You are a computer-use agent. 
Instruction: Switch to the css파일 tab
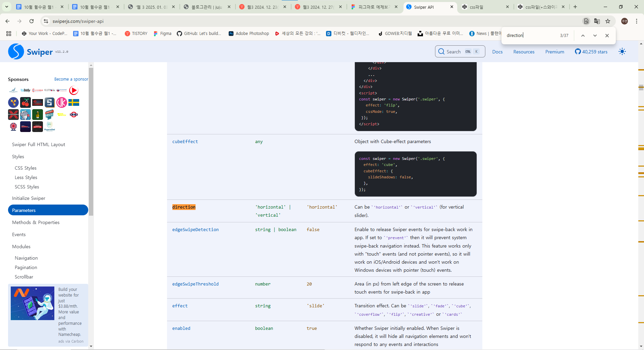[485, 7]
